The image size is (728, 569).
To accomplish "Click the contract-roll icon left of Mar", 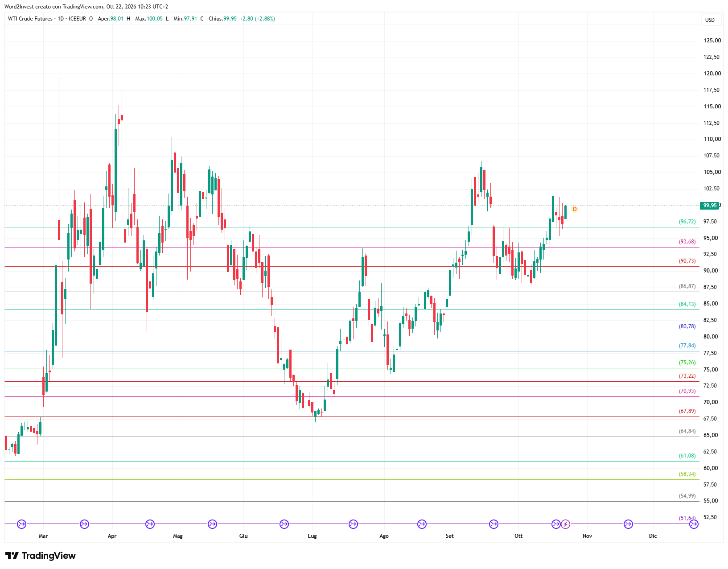I will click(x=21, y=524).
